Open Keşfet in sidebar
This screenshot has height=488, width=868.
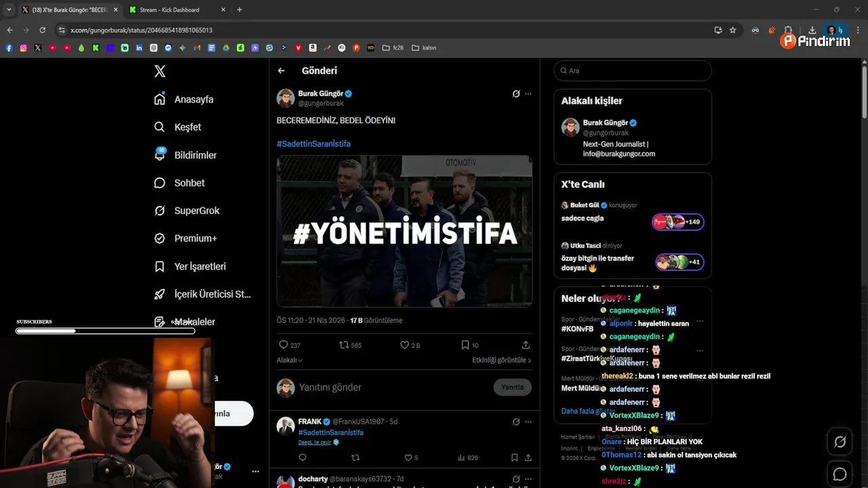[x=178, y=127]
